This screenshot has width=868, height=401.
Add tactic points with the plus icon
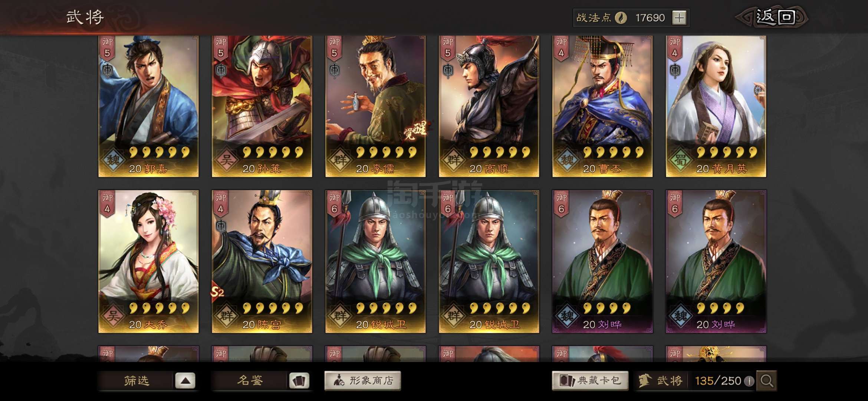coord(679,18)
